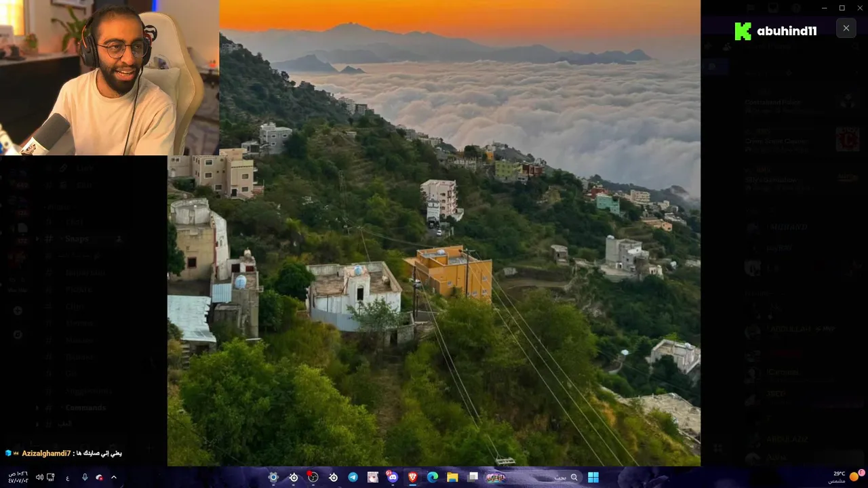Click the colorful search highlight image
Screen dimensions: 868x488
pyautogui.click(x=495, y=477)
